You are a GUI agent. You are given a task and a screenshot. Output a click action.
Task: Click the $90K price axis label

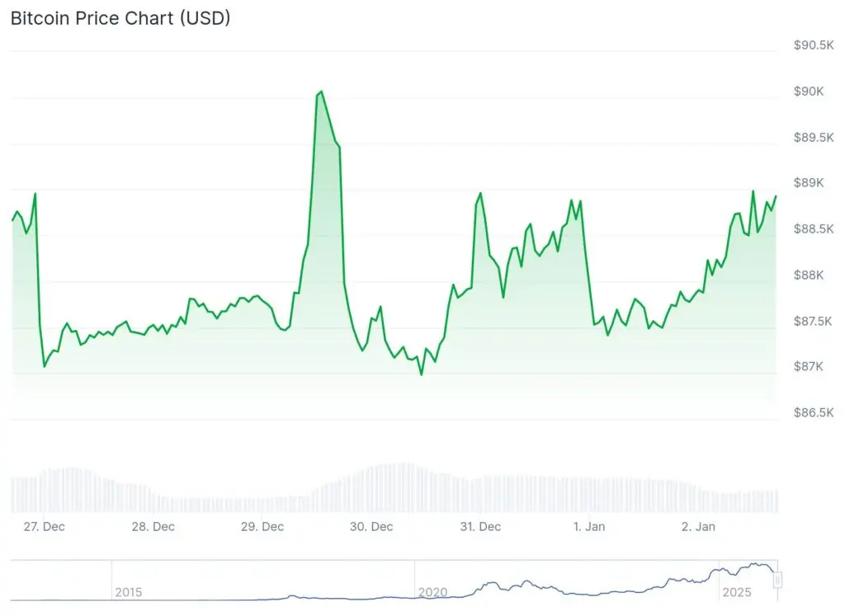click(x=808, y=91)
